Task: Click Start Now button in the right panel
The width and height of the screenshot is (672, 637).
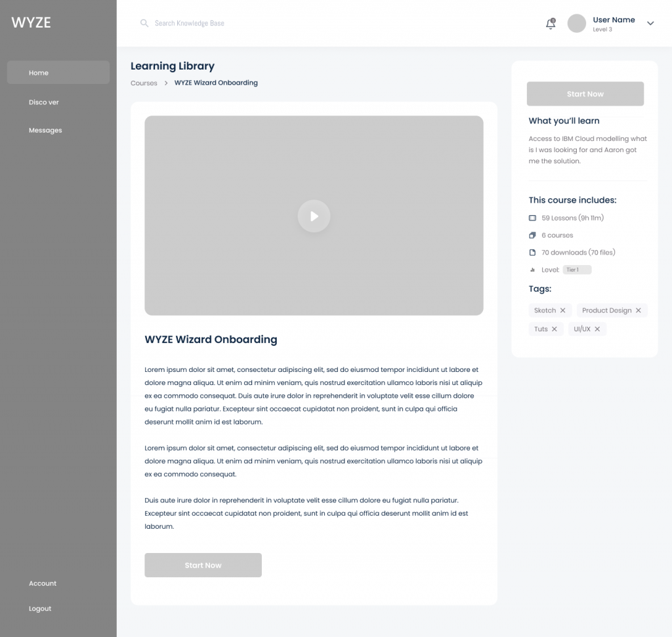Action: coord(585,94)
